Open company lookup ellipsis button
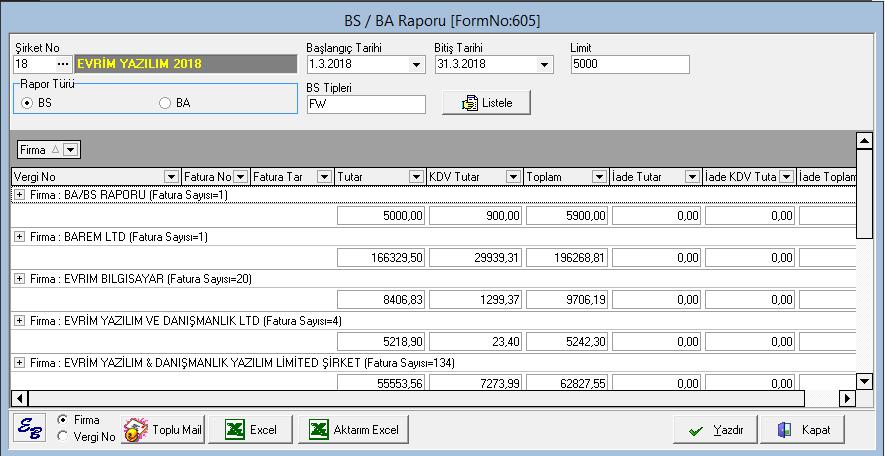This screenshot has width=885, height=456. (x=63, y=64)
